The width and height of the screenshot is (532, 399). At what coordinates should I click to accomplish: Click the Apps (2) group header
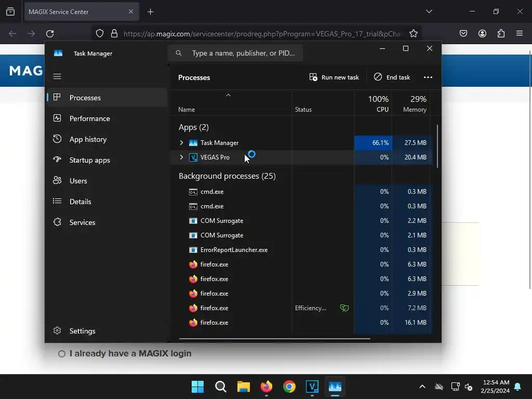coord(194,127)
